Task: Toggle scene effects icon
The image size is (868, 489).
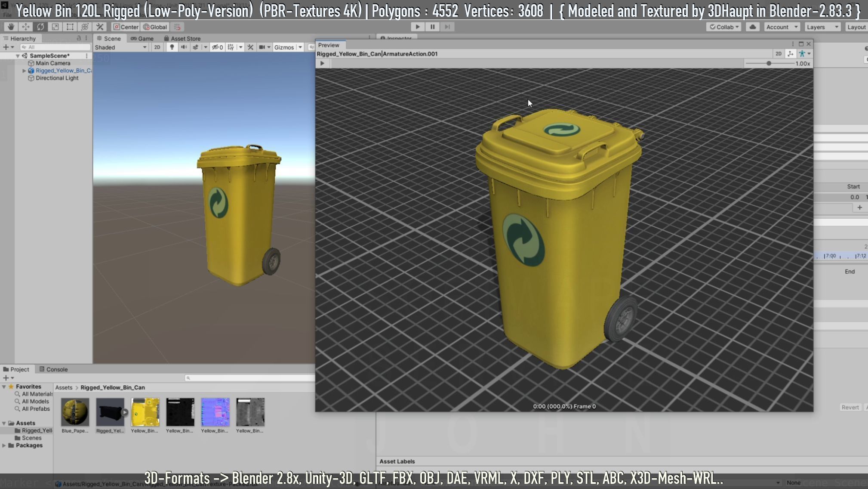Action: click(x=196, y=47)
